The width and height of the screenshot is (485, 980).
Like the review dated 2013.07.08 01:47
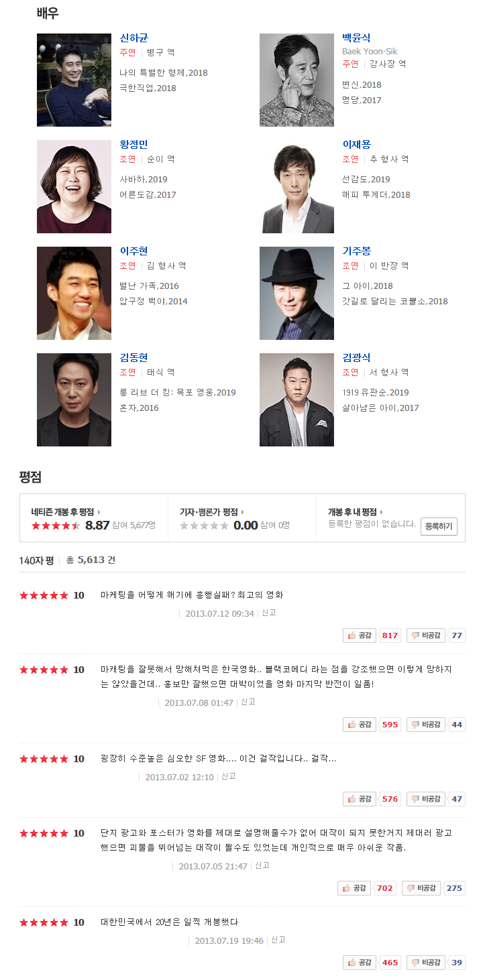[360, 725]
